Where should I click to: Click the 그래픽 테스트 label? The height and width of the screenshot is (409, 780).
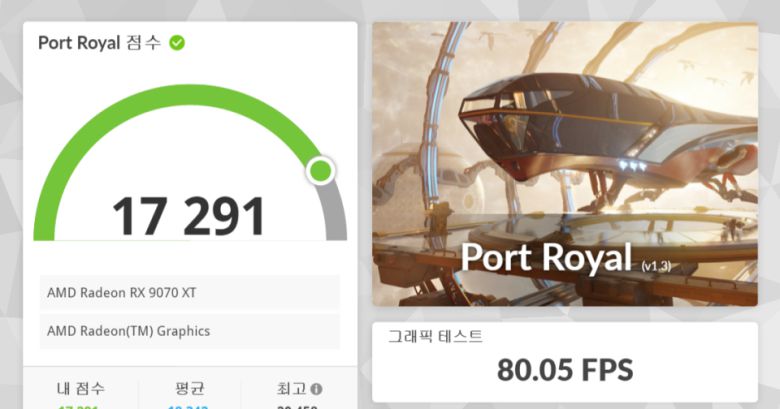tap(435, 336)
